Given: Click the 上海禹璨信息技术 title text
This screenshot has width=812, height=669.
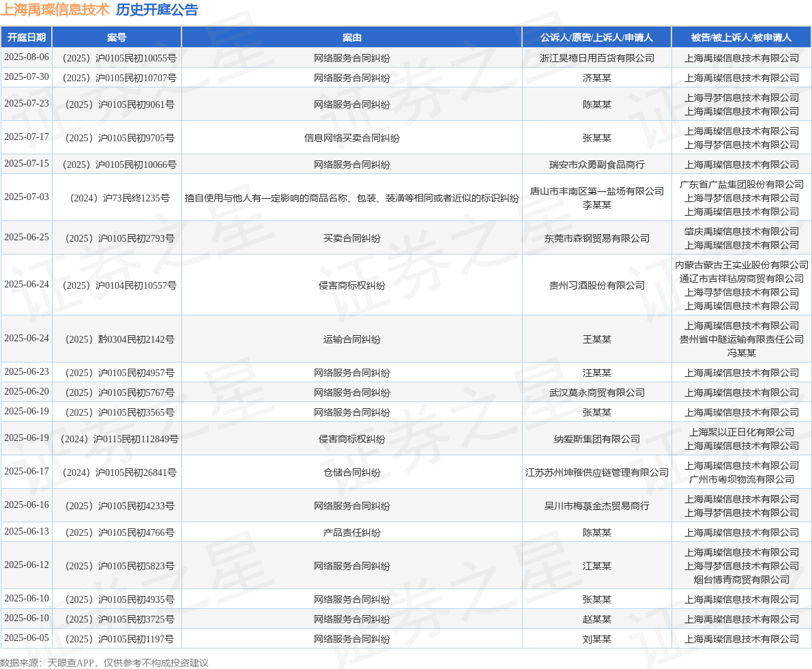Looking at the screenshot, I should (x=55, y=10).
